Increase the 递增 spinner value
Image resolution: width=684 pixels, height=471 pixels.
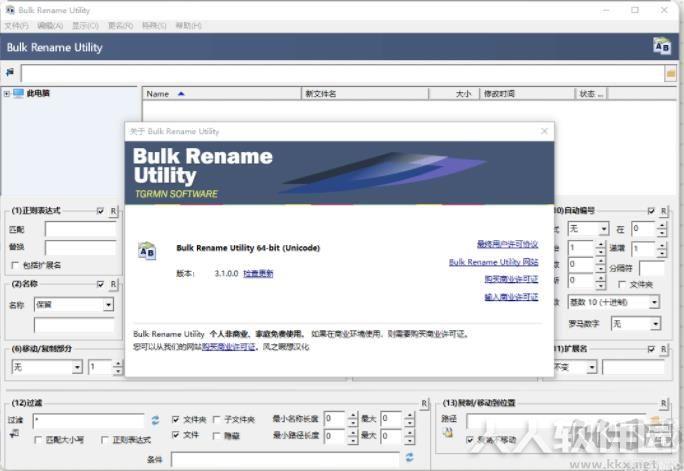pos(662,245)
